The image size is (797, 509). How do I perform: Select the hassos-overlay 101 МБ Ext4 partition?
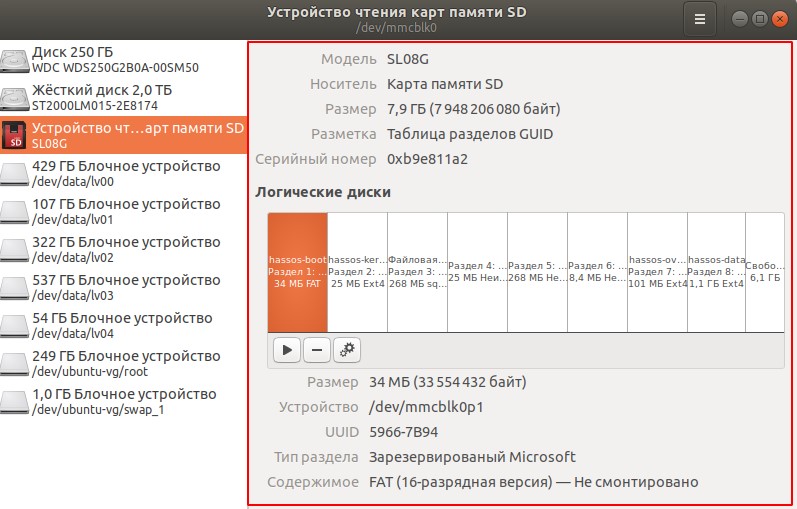pyautogui.click(x=657, y=271)
